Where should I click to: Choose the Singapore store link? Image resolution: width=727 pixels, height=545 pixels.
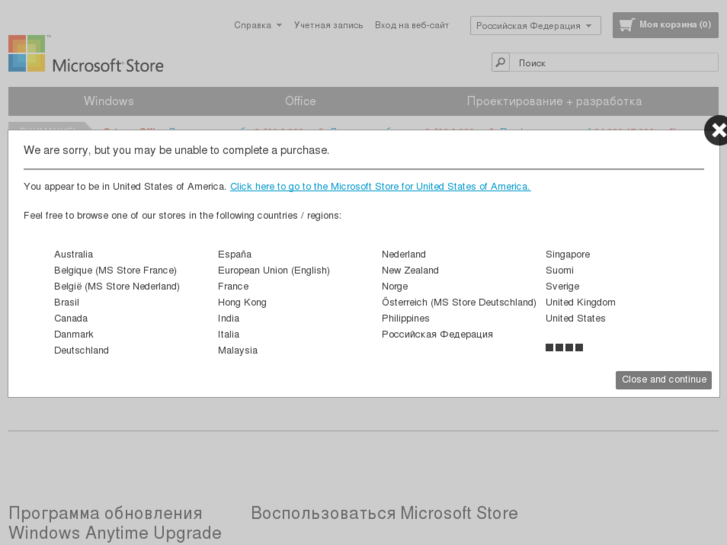pyautogui.click(x=567, y=255)
